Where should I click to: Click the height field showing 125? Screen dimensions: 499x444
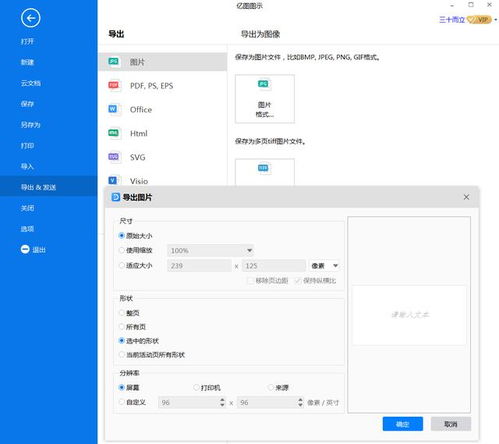click(x=274, y=266)
